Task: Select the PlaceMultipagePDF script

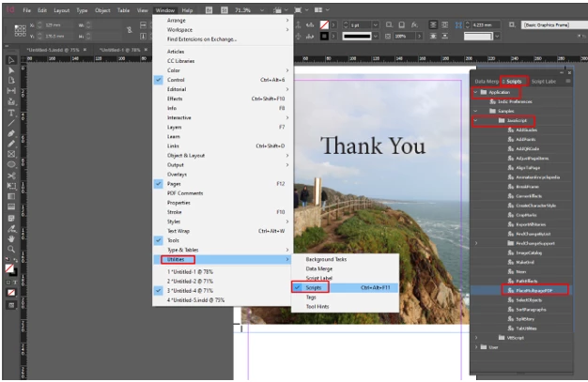Action: [534, 290]
